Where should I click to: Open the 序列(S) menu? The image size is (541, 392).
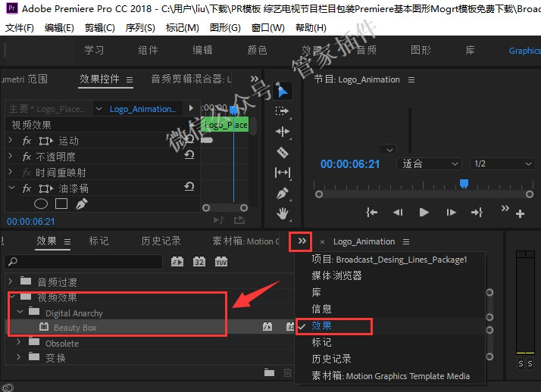140,27
